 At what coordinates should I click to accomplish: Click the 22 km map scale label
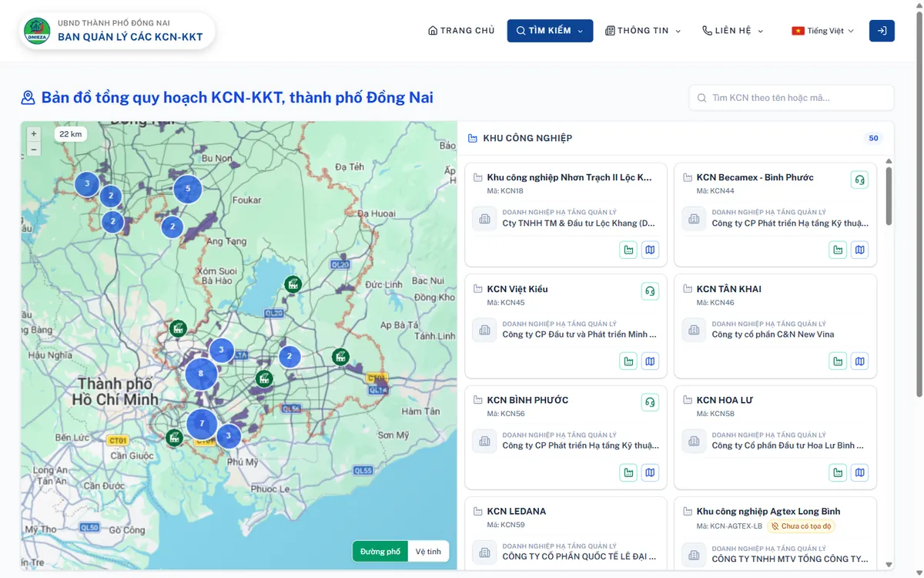tap(71, 134)
